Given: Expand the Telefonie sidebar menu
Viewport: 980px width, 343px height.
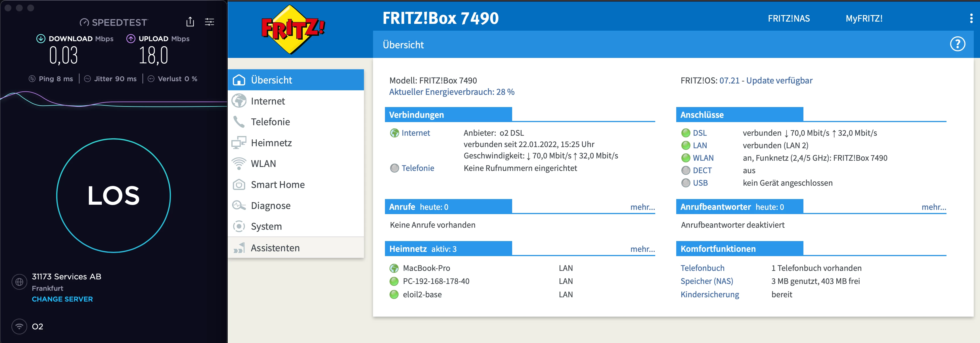Looking at the screenshot, I should coord(270,122).
